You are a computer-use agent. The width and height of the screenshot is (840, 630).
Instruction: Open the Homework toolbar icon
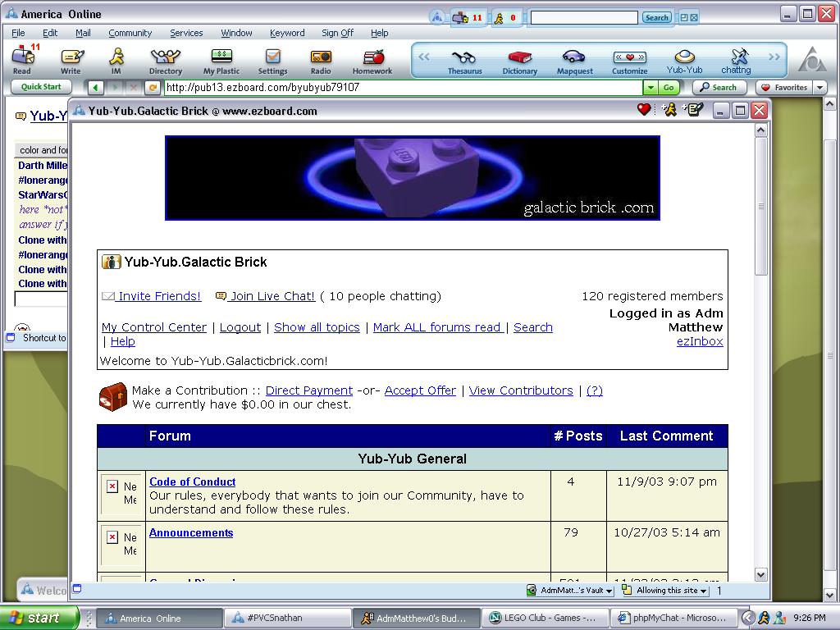point(372,61)
